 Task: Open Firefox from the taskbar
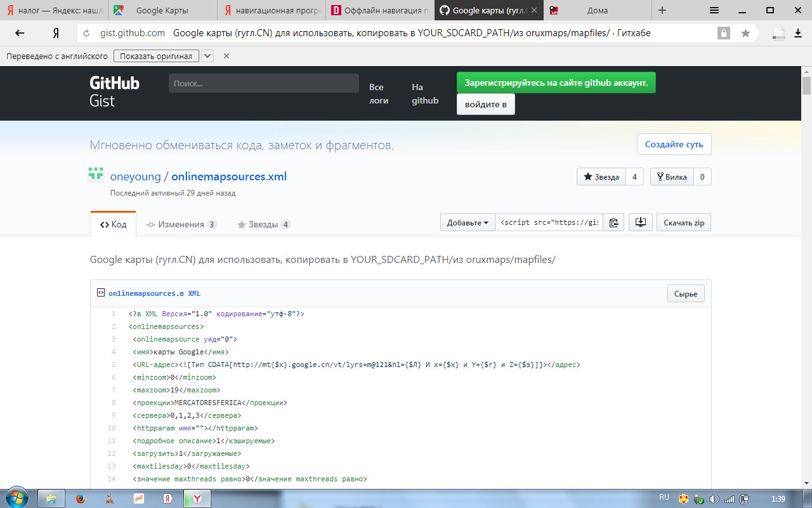[80, 498]
